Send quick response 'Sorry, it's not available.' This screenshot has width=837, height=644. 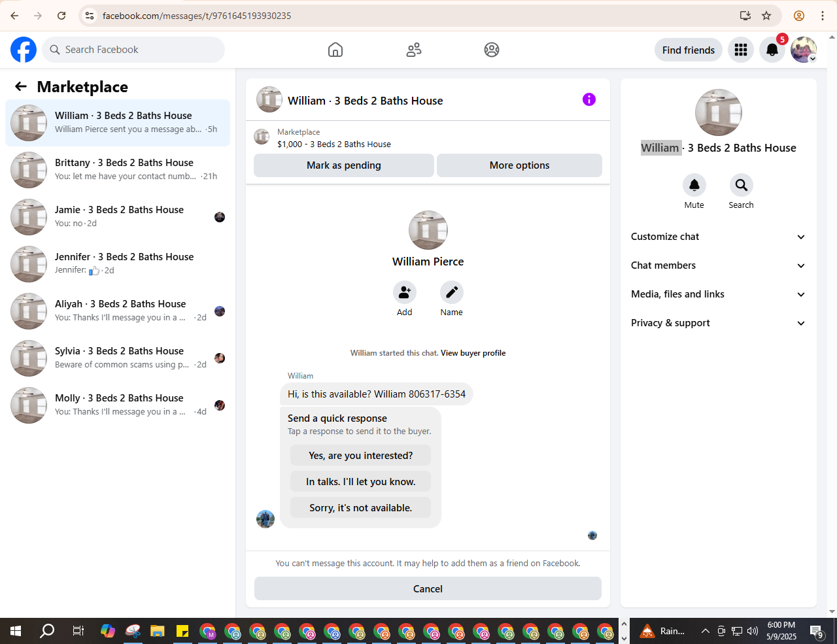(361, 508)
